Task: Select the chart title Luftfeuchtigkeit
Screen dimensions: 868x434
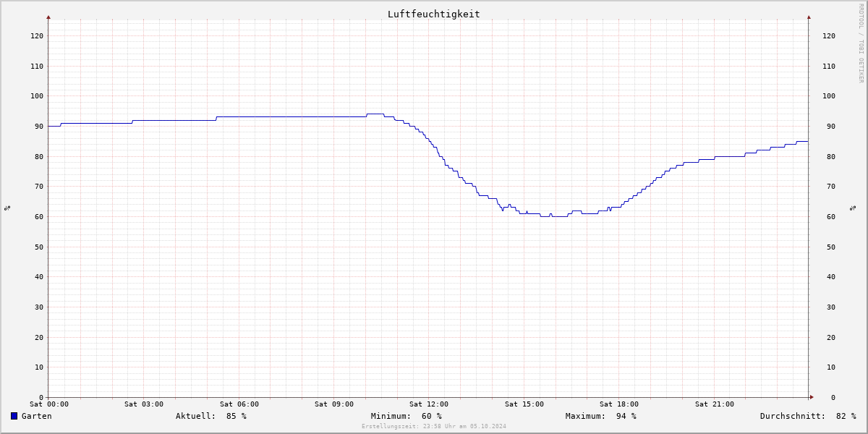Action: coord(434,14)
